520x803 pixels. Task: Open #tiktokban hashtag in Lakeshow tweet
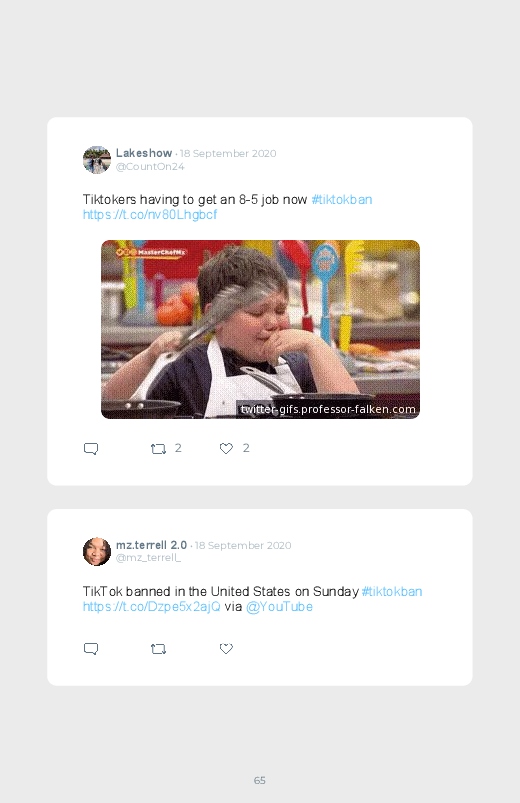point(342,200)
